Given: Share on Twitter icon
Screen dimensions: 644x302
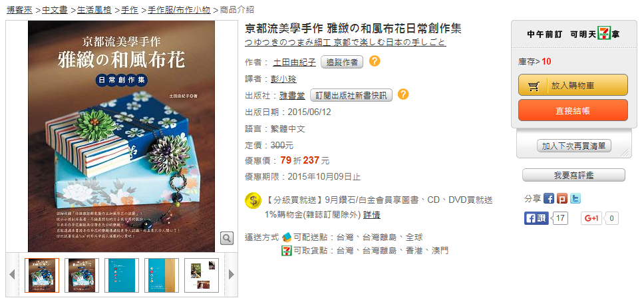Looking at the screenshot, I should [575, 199].
